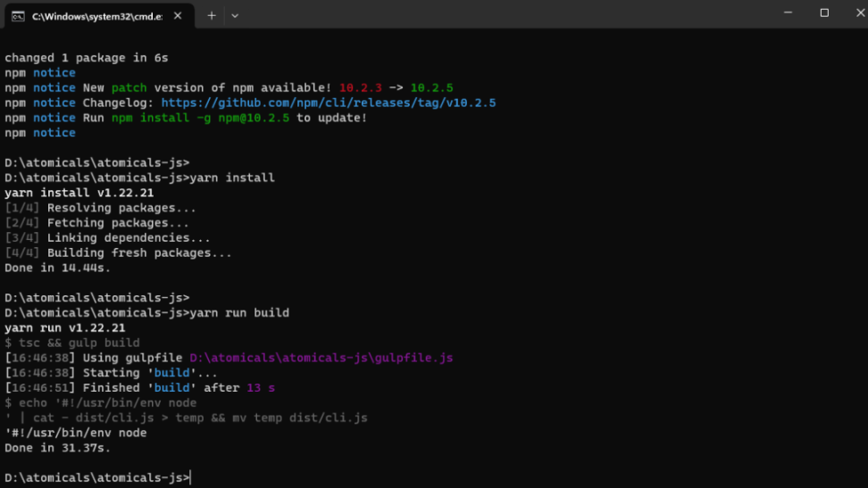Click the green 10.2.5 version after arrow

click(x=431, y=88)
